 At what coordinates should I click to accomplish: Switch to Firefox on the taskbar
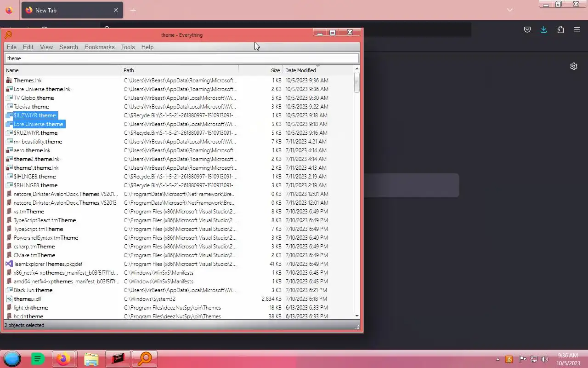tap(64, 359)
